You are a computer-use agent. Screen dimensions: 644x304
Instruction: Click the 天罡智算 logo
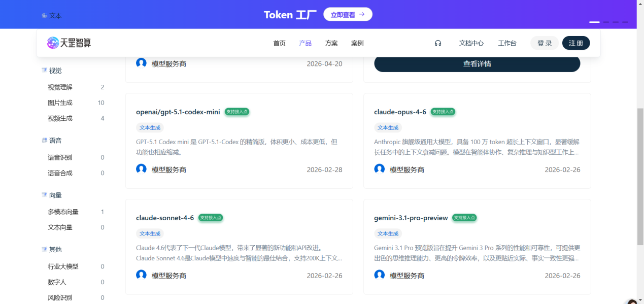click(x=69, y=43)
